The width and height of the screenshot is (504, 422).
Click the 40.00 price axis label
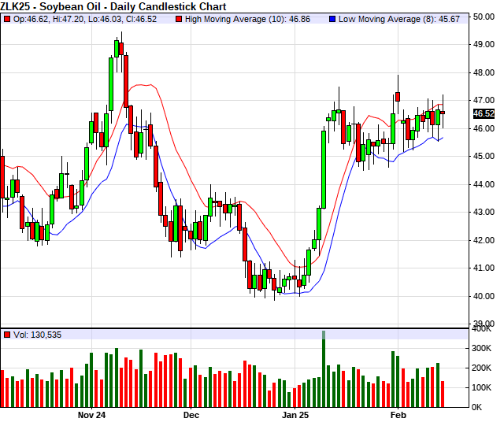click(x=483, y=296)
